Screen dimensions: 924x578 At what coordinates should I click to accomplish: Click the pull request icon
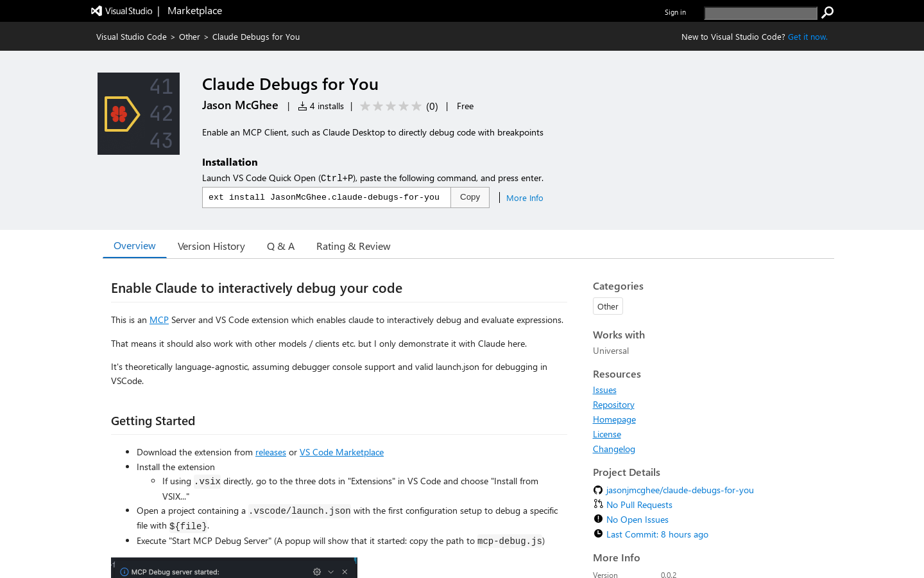[x=598, y=504]
